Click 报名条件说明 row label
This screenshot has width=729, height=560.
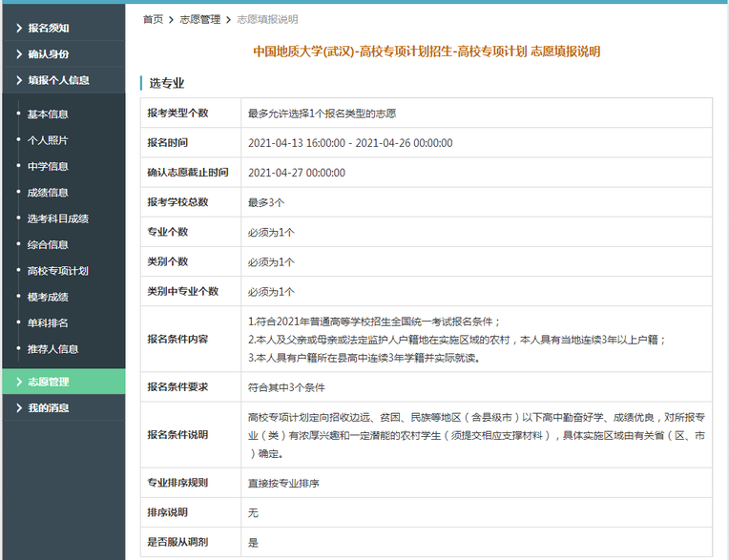click(177, 434)
